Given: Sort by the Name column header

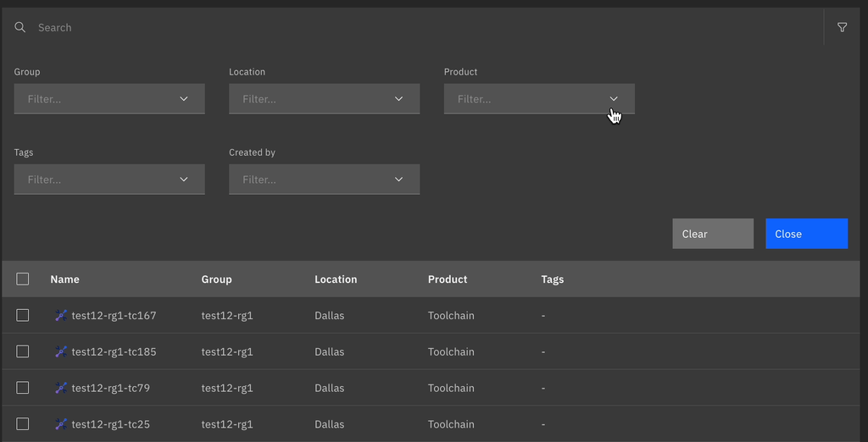Looking at the screenshot, I should click(x=64, y=279).
